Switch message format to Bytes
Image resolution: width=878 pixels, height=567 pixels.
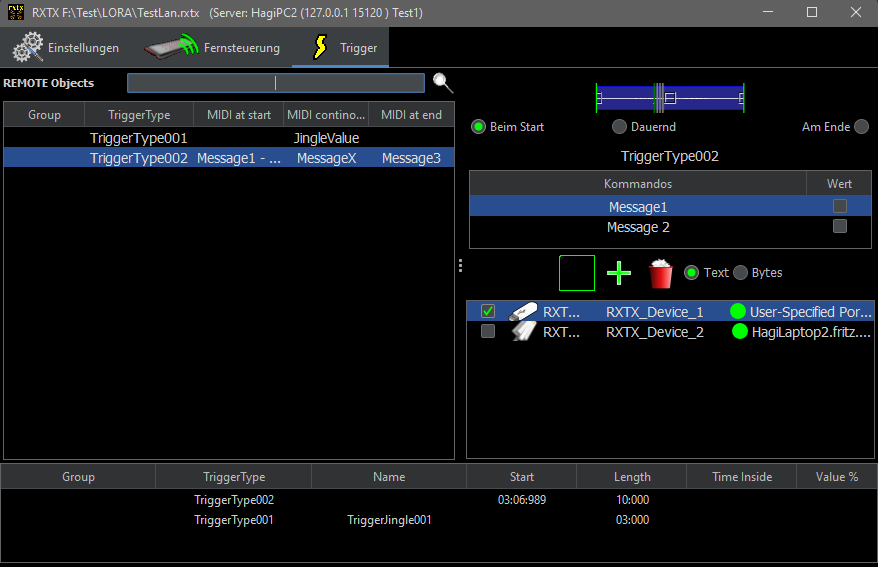point(741,273)
